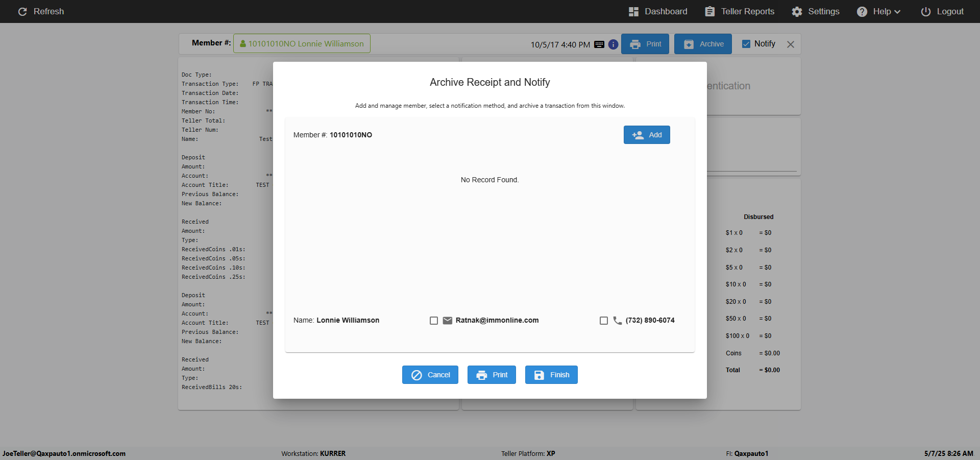Click the Archive button in header
The height and width of the screenshot is (460, 980).
[x=703, y=44]
